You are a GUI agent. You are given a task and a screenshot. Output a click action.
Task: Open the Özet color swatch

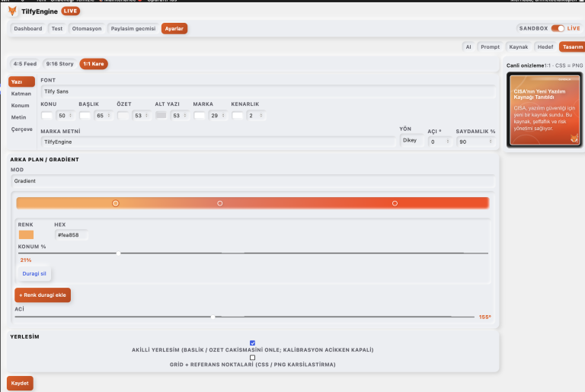coord(123,115)
